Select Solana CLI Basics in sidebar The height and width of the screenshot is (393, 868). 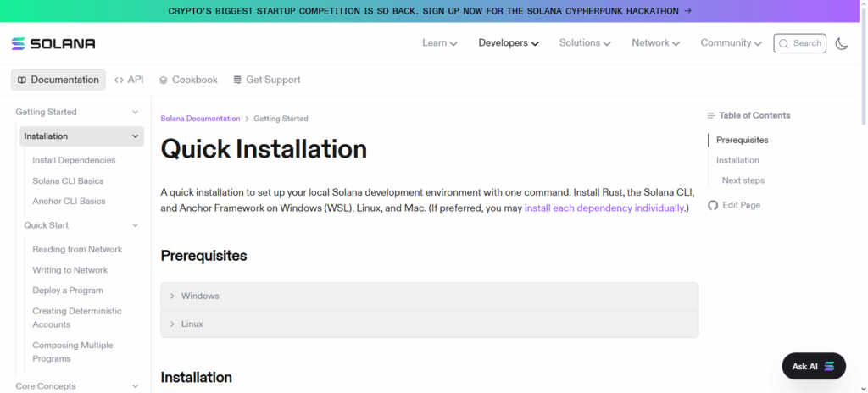click(x=68, y=180)
